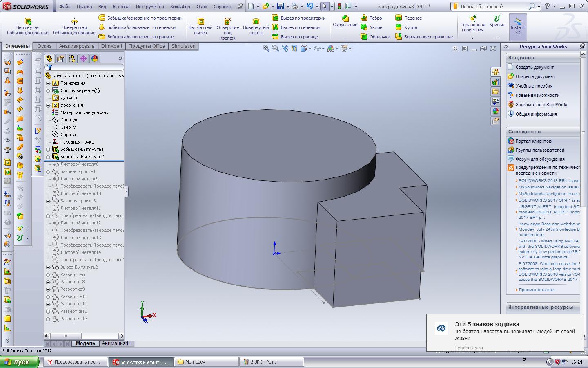Click the Dome (Купол) tool
Screen dimensions: 588x368
pyautogui.click(x=406, y=27)
